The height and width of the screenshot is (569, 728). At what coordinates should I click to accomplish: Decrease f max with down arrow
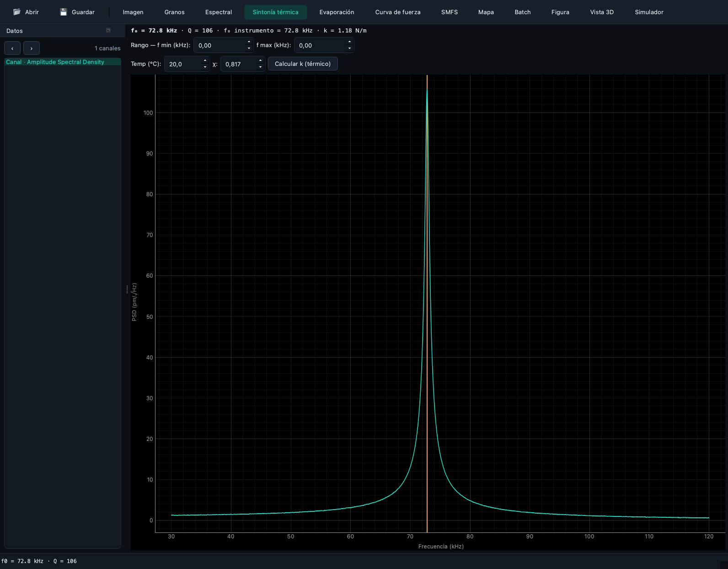(x=350, y=48)
